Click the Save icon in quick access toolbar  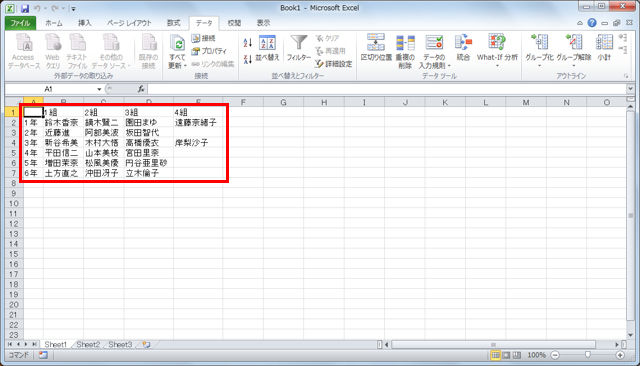(x=24, y=8)
